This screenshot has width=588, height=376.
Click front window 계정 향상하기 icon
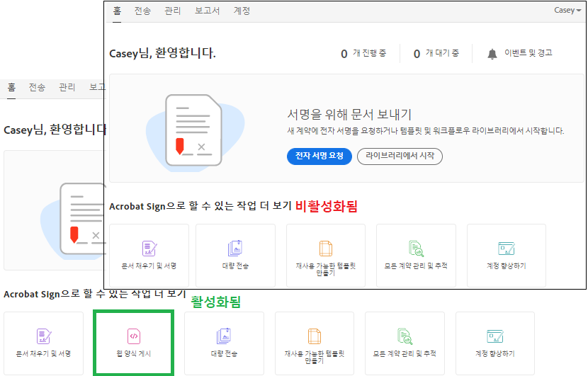point(507,249)
